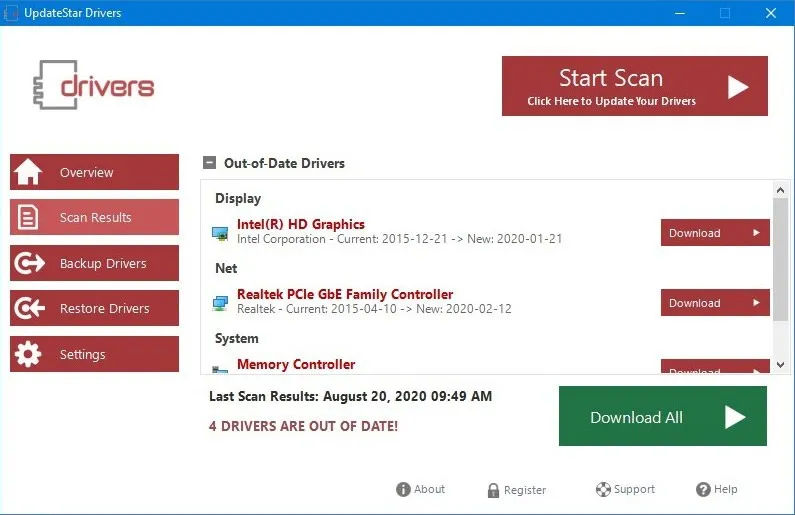Click the Last Scan Results timestamp text
The height and width of the screenshot is (515, 795).
(x=350, y=396)
